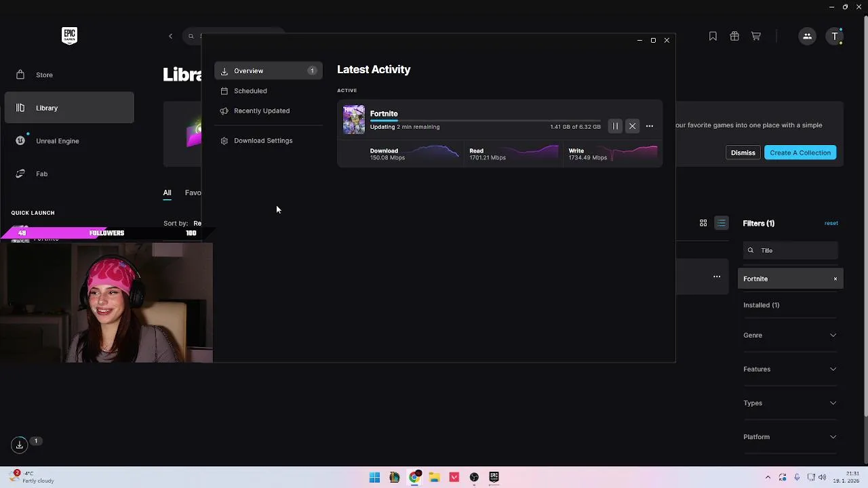Click the Fortnite title text

(x=384, y=113)
